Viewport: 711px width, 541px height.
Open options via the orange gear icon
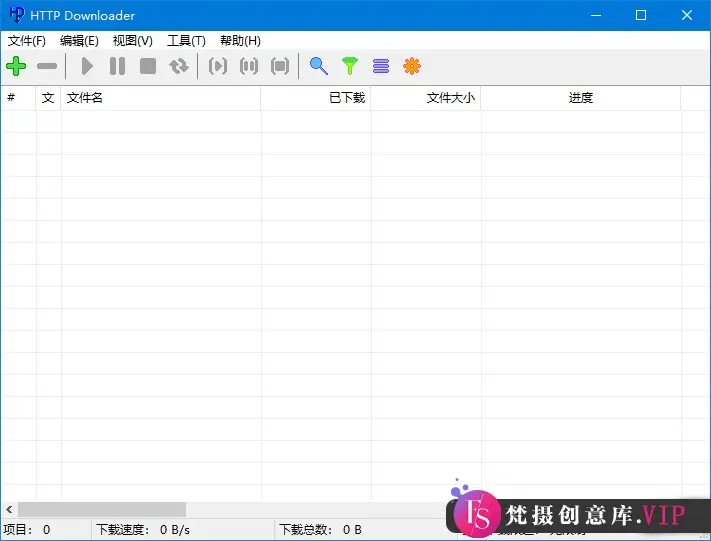tap(412, 66)
